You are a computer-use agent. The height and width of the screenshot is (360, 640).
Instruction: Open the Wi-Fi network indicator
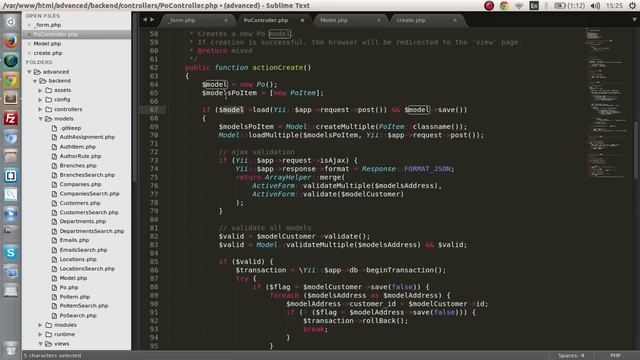(519, 6)
